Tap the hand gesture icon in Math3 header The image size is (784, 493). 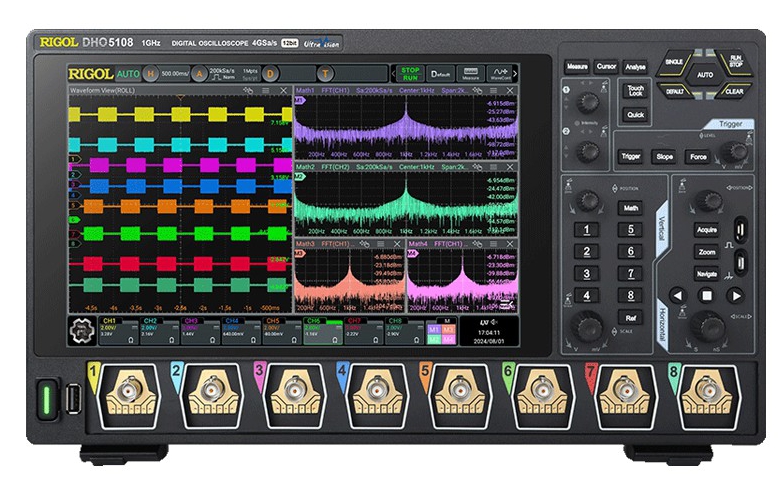[x=364, y=244]
